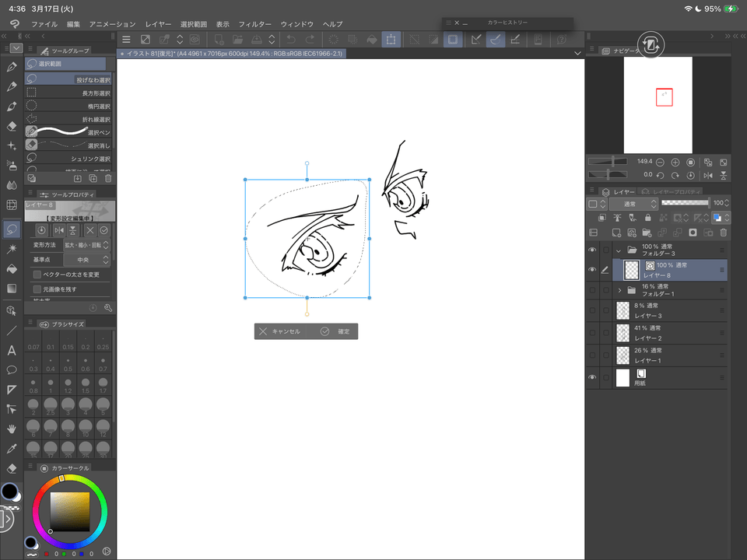The width and height of the screenshot is (747, 560).
Task: Click the lock layer icon in Layers panel
Action: (648, 218)
